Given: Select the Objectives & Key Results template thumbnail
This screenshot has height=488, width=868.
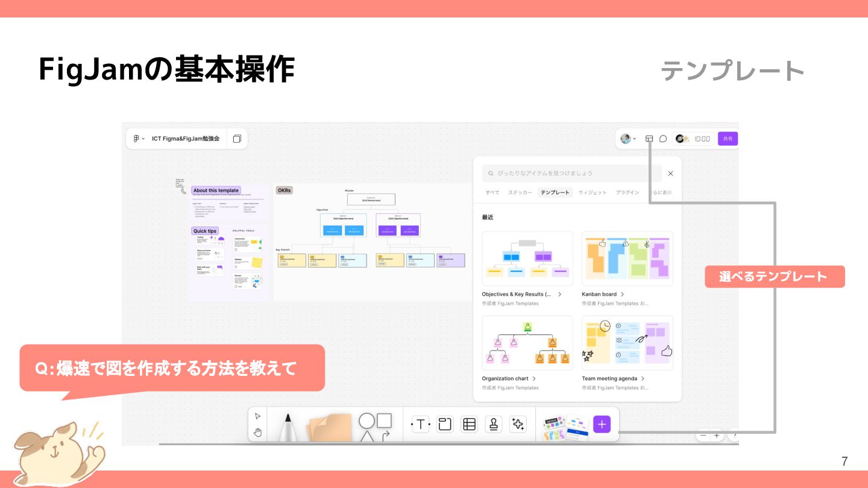Looking at the screenshot, I should (527, 258).
